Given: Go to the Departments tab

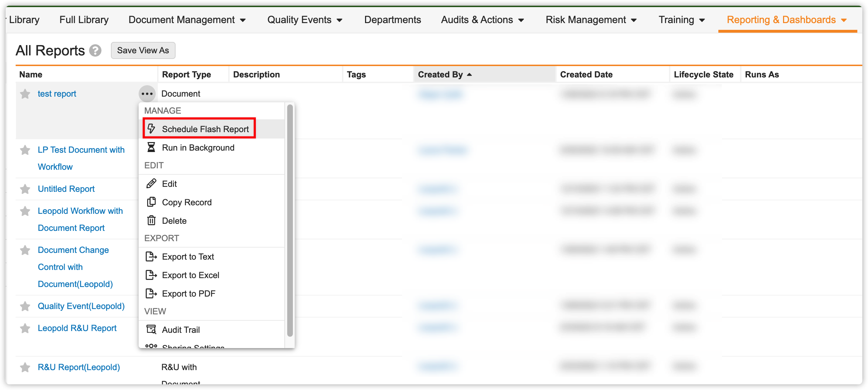Looking at the screenshot, I should [392, 20].
